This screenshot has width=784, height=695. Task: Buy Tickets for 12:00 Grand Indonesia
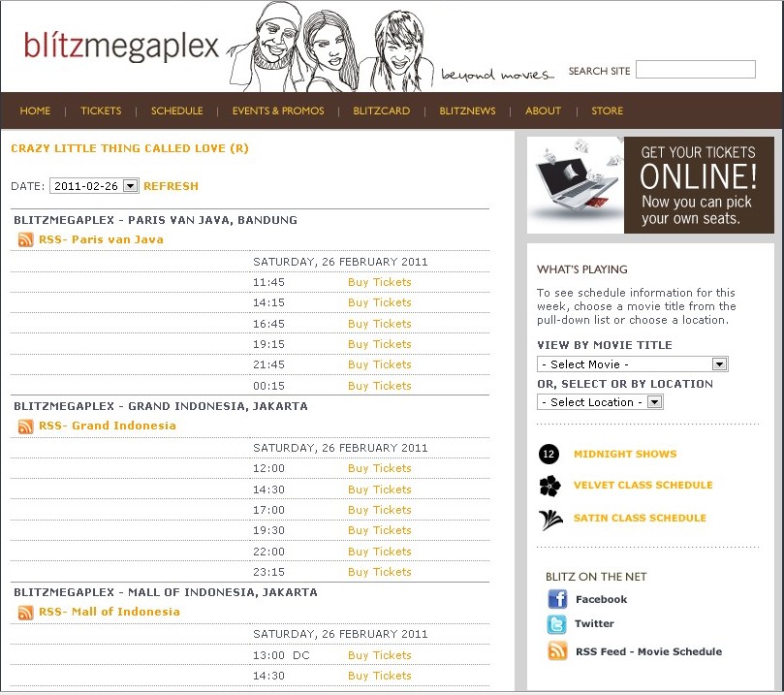coord(380,468)
